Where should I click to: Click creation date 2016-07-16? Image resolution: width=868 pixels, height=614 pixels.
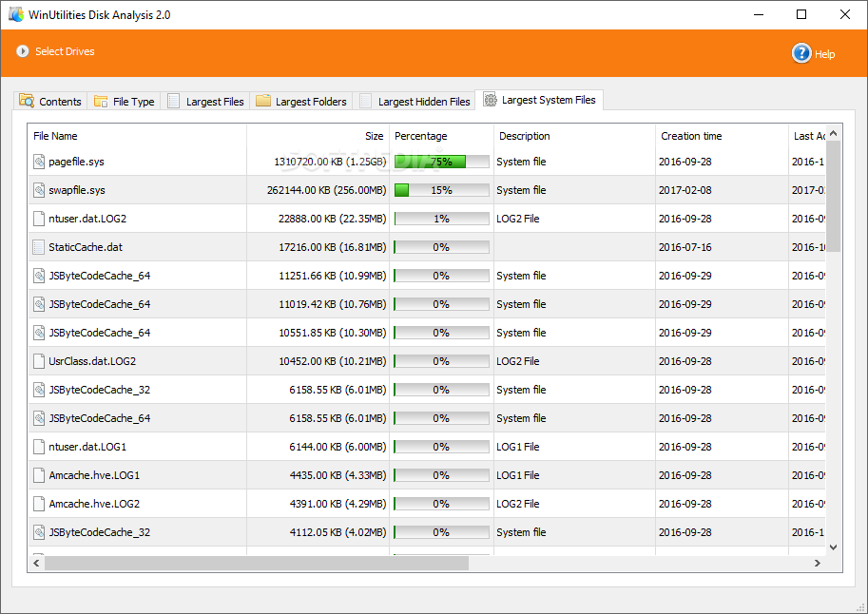tap(685, 247)
